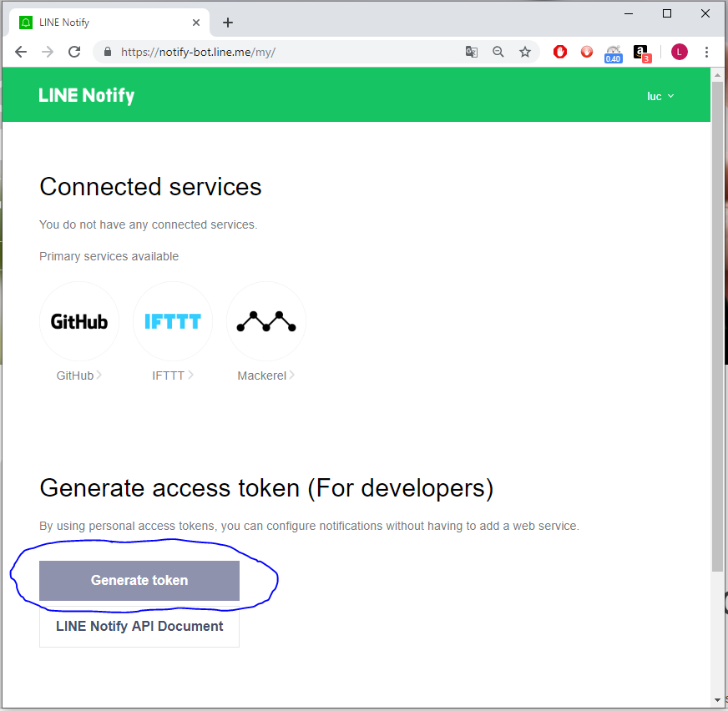Open Chrome's three-dot menu
Image resolution: width=728 pixels, height=711 pixels.
(x=706, y=52)
